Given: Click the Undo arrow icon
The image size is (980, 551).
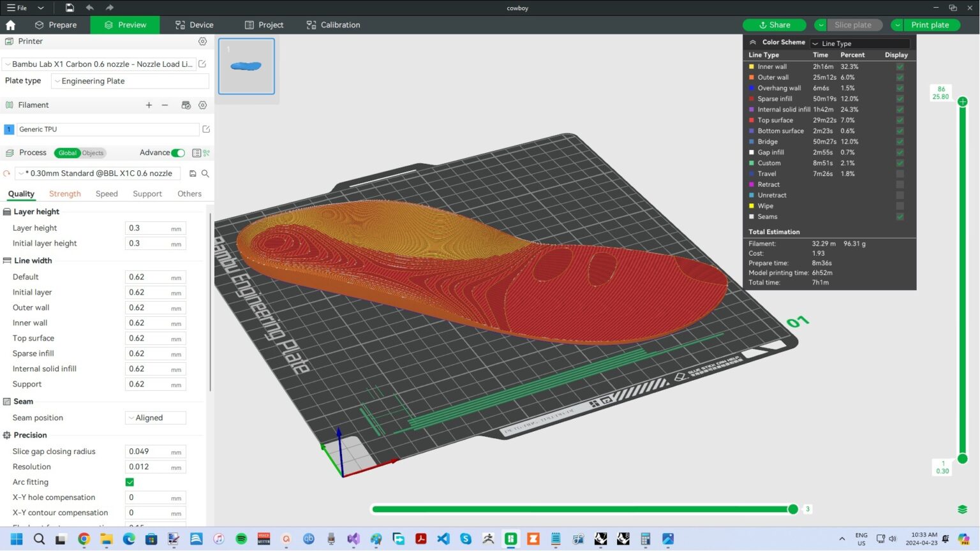Looking at the screenshot, I should (89, 8).
